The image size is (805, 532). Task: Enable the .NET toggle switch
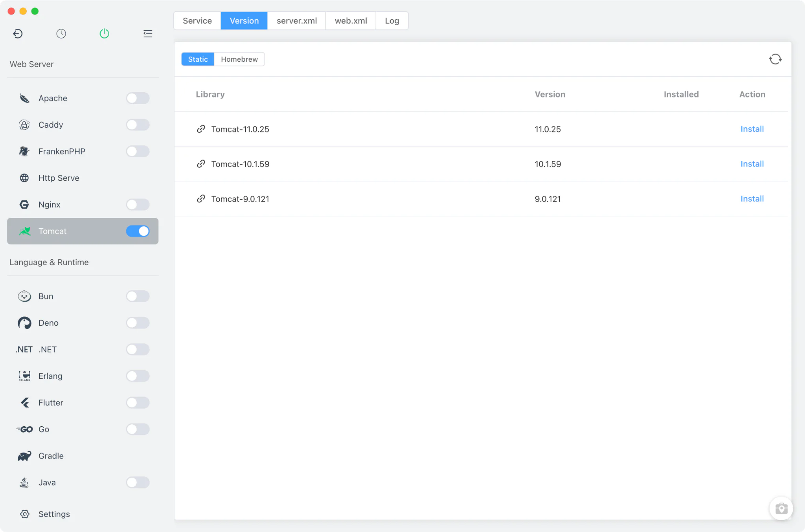(138, 349)
